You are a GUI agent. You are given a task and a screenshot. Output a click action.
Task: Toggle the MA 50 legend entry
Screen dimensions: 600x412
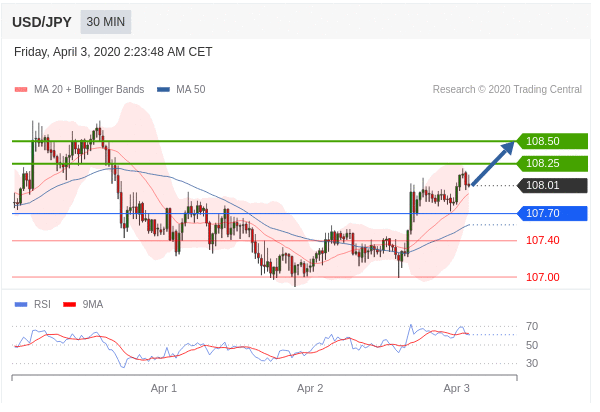click(x=181, y=90)
